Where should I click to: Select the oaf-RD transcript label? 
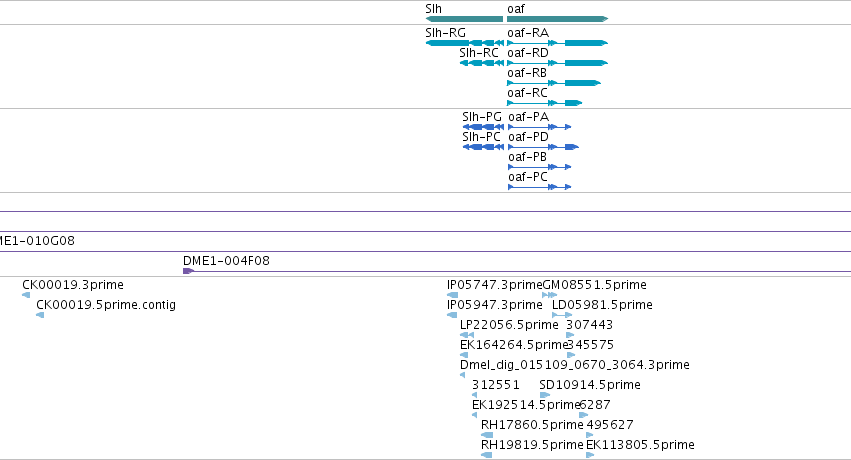coord(528,53)
